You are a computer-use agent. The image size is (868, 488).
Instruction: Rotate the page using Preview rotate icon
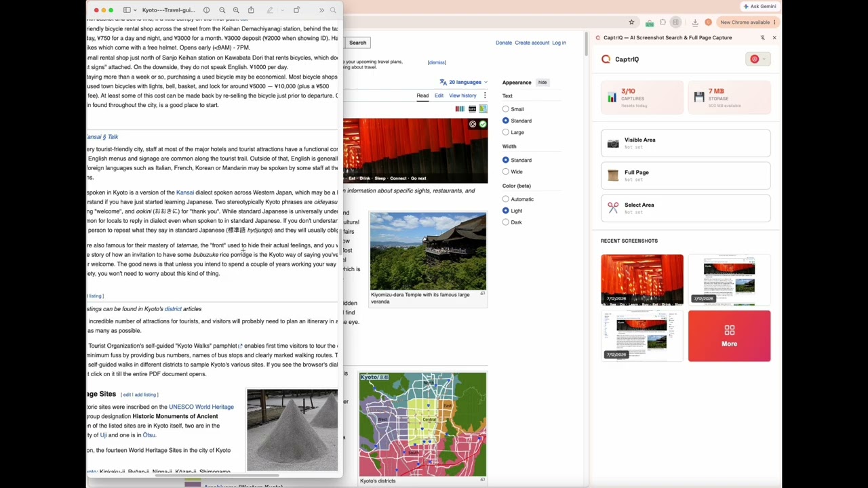pyautogui.click(x=296, y=10)
